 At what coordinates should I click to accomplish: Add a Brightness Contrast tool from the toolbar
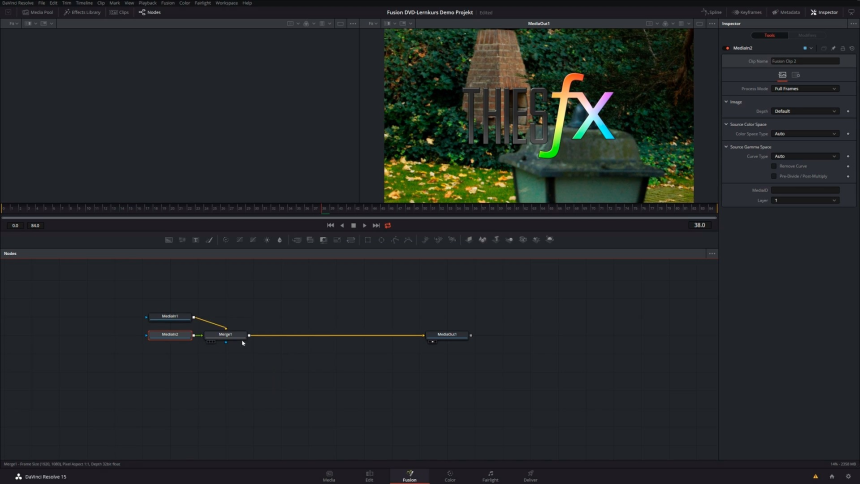[267, 240]
